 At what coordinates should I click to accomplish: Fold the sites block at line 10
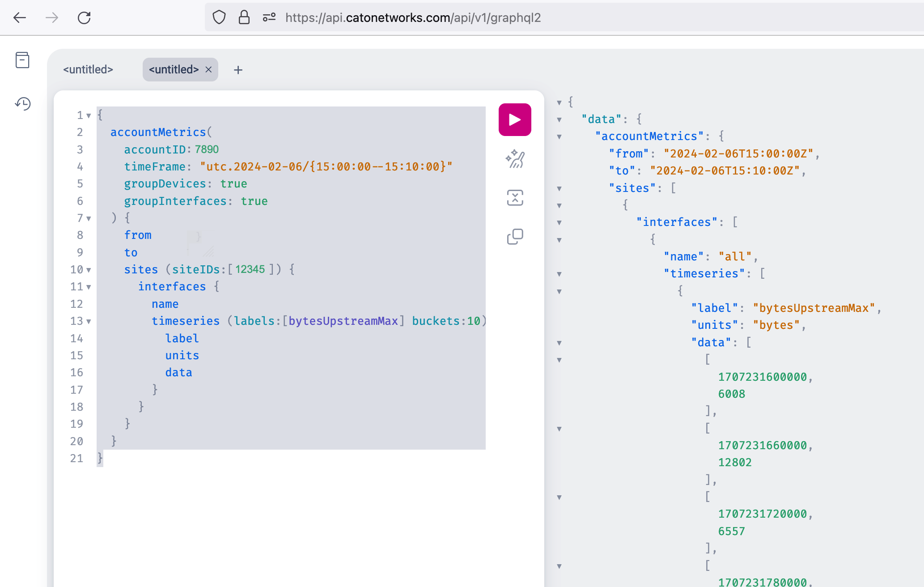click(x=89, y=270)
